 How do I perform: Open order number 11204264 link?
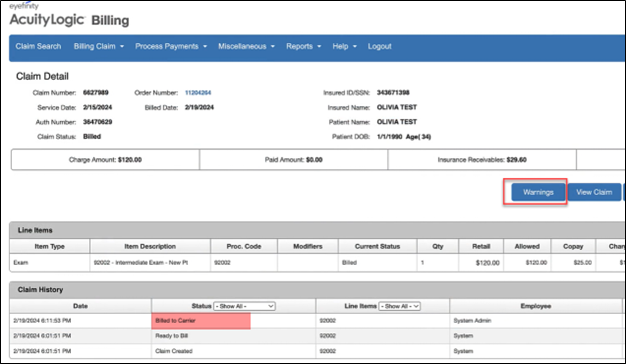[x=198, y=93]
